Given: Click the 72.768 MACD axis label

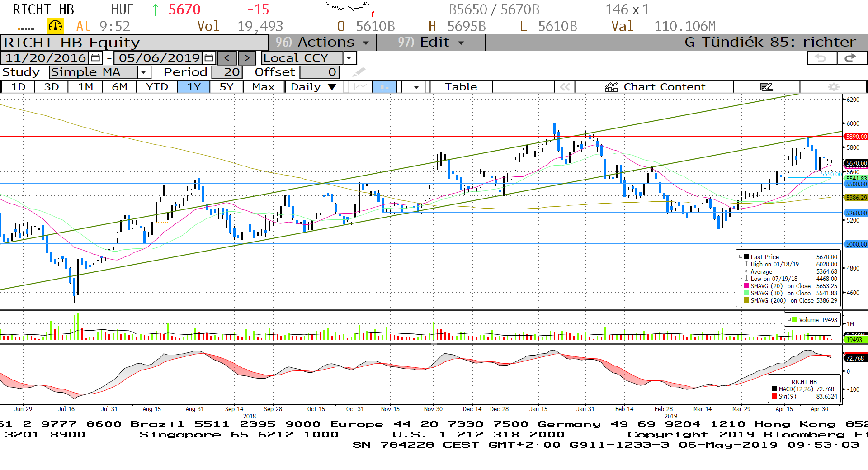Looking at the screenshot, I should coord(855,358).
